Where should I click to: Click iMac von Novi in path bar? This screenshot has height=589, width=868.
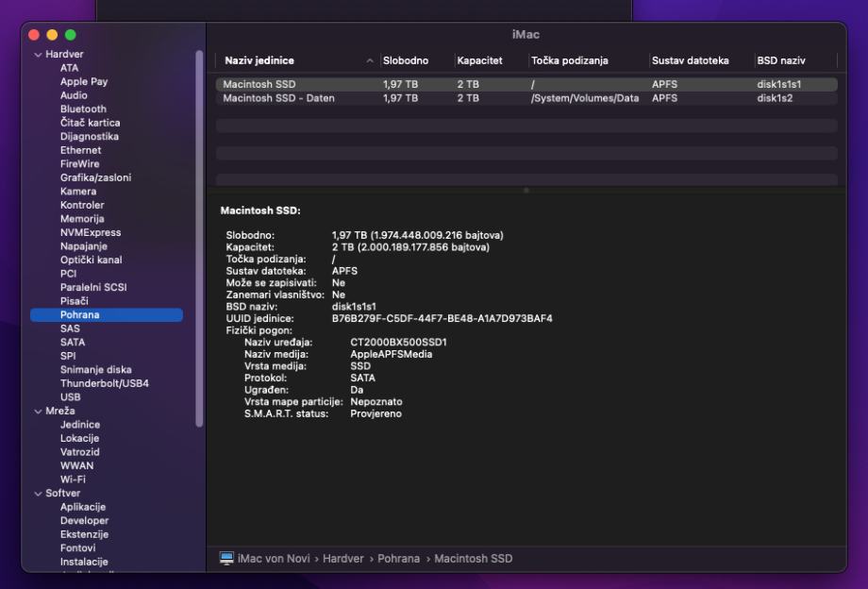[274, 559]
